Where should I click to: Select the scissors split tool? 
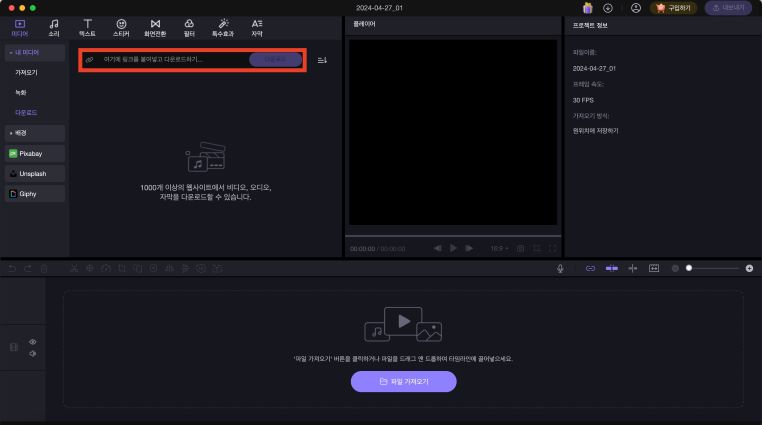pyautogui.click(x=74, y=268)
